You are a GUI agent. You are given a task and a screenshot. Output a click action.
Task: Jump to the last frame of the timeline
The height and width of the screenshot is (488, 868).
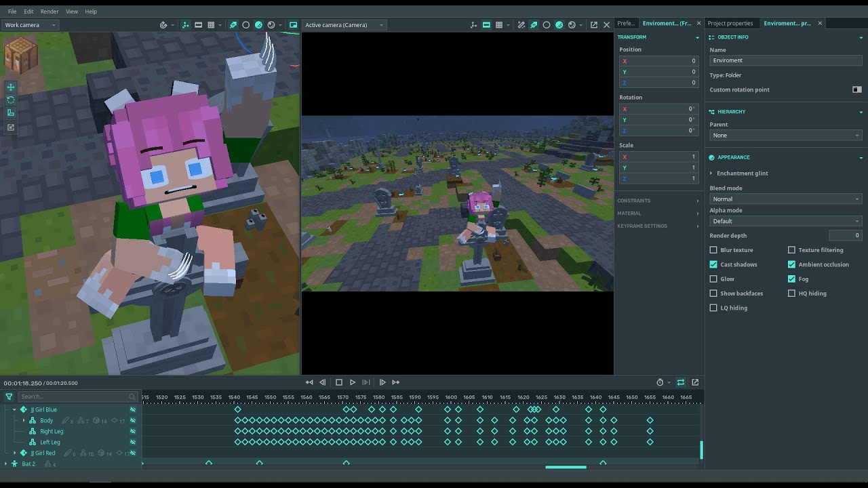pyautogui.click(x=396, y=382)
